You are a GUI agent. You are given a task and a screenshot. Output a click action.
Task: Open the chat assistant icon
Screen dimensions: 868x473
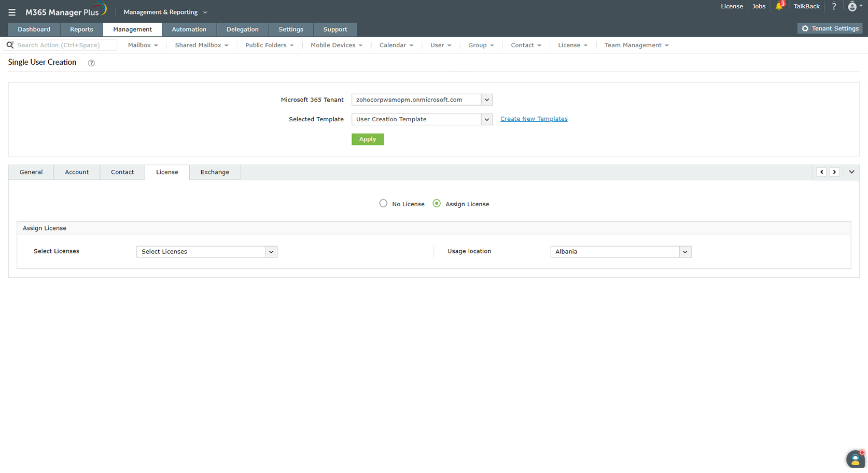[x=856, y=459]
